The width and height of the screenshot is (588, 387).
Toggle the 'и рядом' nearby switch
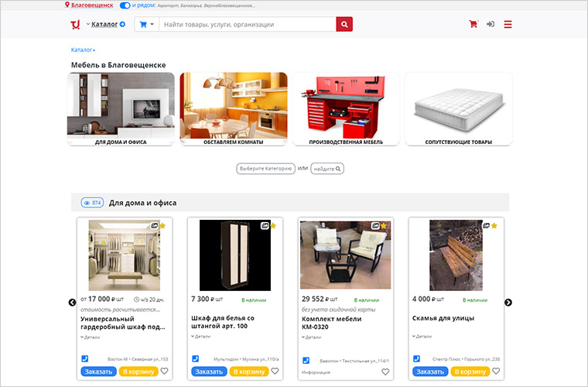125,5
